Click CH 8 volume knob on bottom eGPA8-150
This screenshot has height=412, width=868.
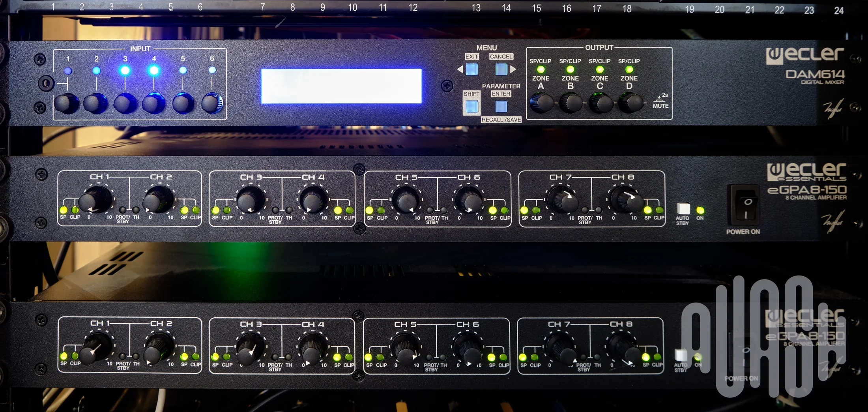(623, 349)
